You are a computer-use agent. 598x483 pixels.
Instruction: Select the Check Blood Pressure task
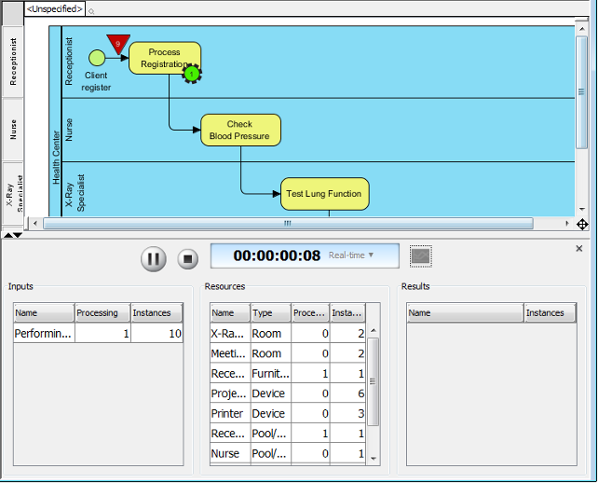[241, 130]
